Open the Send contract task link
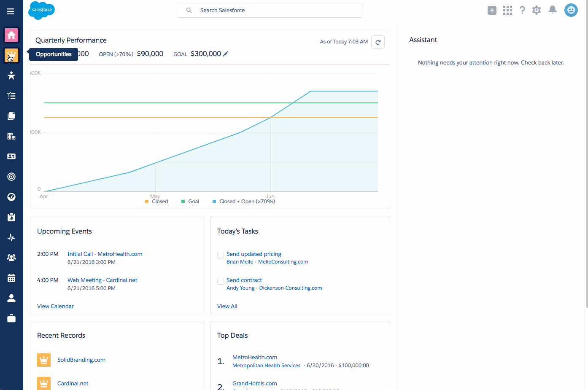The height and width of the screenshot is (390, 588). (x=244, y=280)
